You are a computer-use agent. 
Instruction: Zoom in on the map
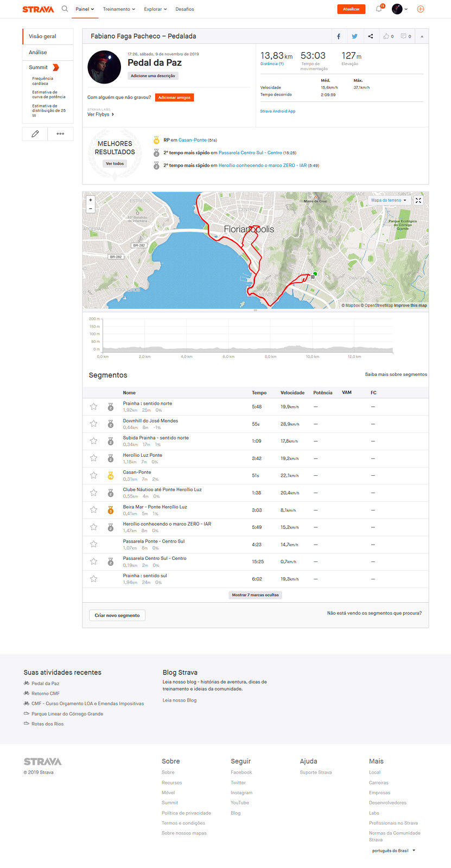click(x=91, y=200)
